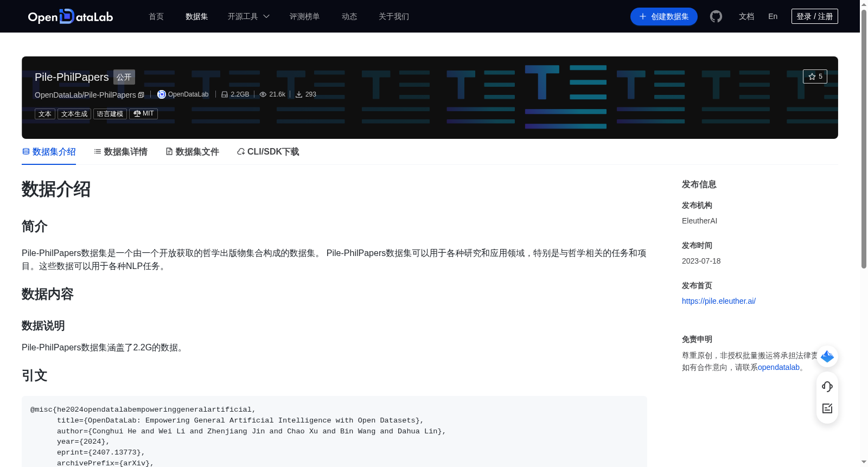
Task: Click the eye icon beside 21.6k views
Action: pyautogui.click(x=263, y=94)
